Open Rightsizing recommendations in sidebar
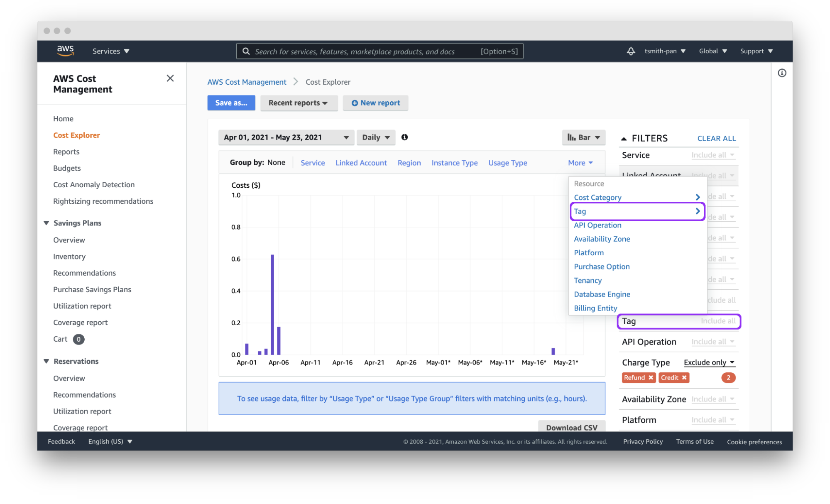Screen dimensions: 830x504 tap(103, 201)
